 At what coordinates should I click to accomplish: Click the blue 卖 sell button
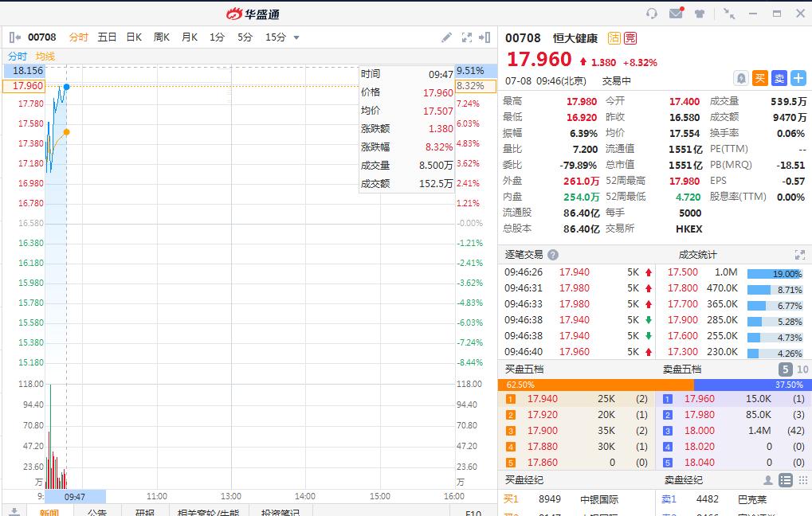point(779,78)
